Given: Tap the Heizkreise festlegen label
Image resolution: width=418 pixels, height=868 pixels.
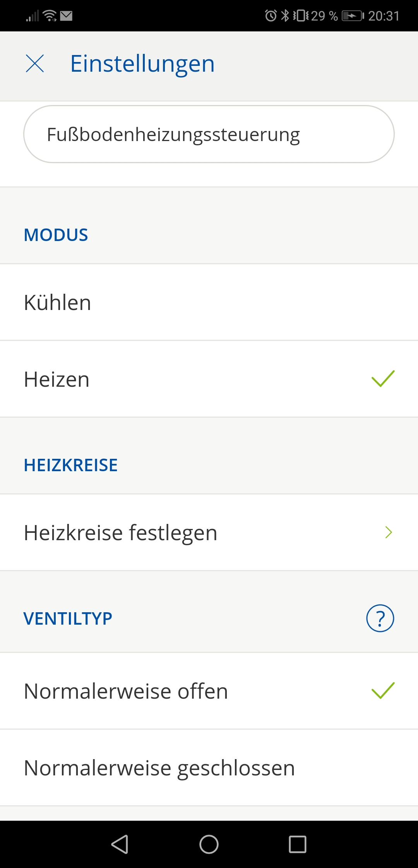Looking at the screenshot, I should (x=120, y=532).
